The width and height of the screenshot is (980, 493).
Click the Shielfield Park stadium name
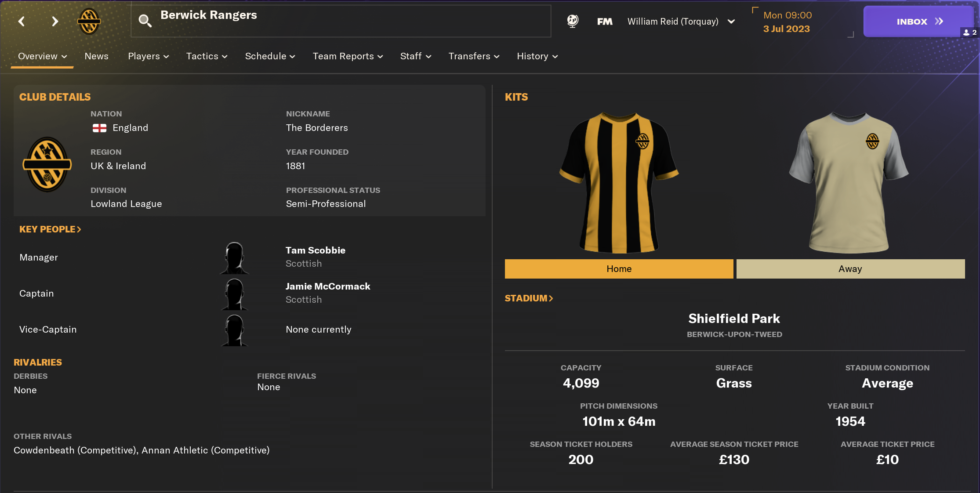(x=734, y=319)
